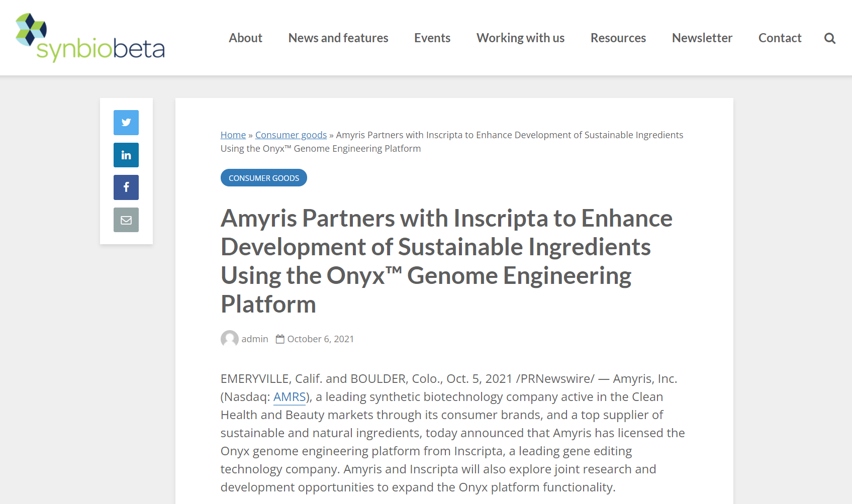Click the calendar icon by the date
The height and width of the screenshot is (504, 852).
click(280, 339)
